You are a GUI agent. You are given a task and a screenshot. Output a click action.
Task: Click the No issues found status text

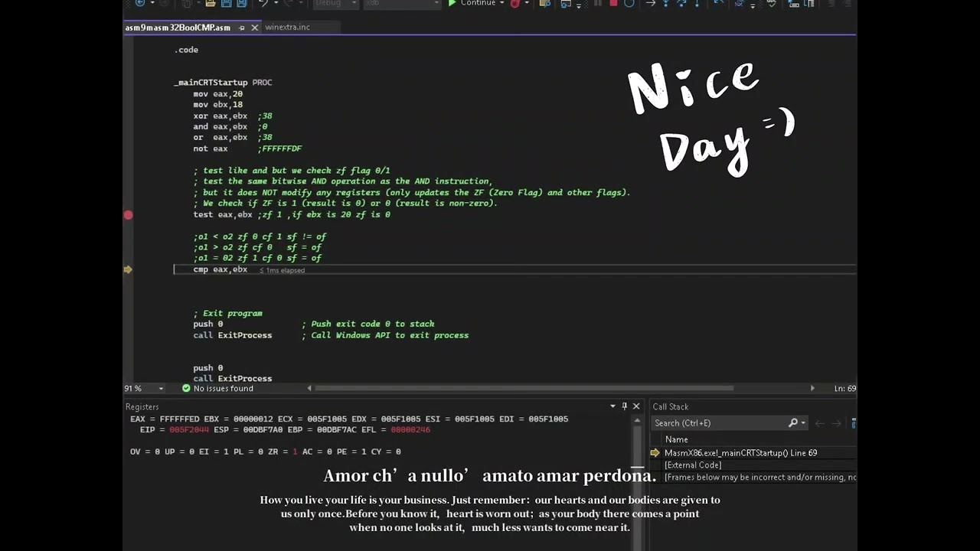tap(223, 388)
